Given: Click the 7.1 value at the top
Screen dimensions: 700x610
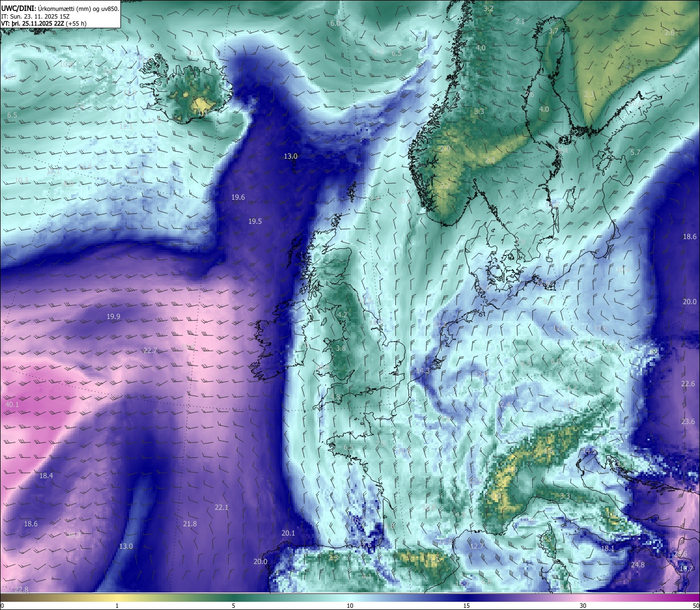Looking at the screenshot, I should (x=520, y=22).
